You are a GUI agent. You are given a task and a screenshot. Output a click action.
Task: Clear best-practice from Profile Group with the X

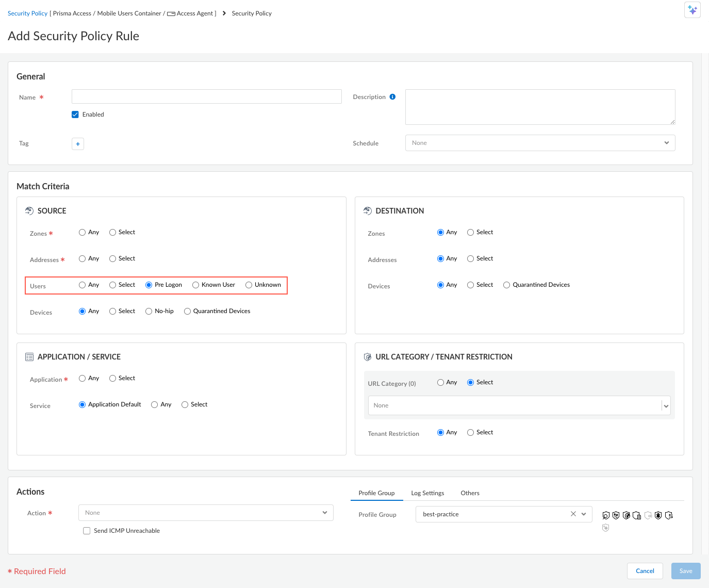click(x=573, y=514)
